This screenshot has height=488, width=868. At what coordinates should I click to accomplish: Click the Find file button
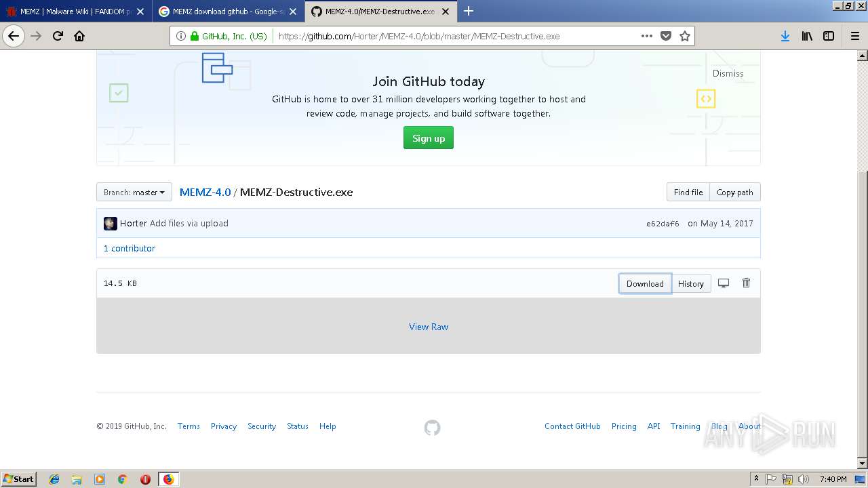pos(688,192)
